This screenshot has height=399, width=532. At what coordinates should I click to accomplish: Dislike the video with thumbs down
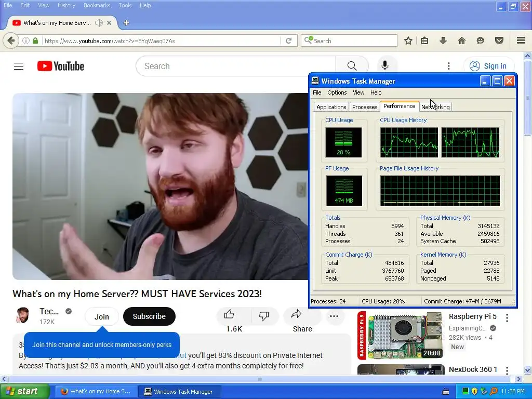[x=264, y=315]
